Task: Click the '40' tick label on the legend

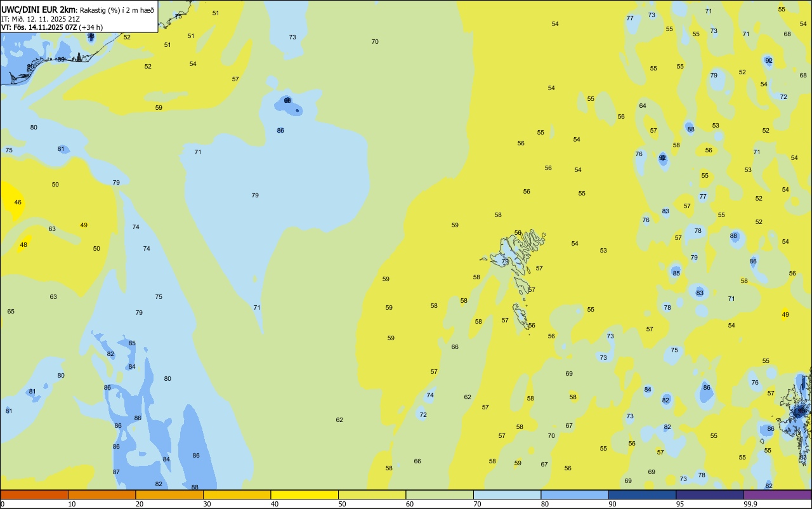Action: pos(275,504)
